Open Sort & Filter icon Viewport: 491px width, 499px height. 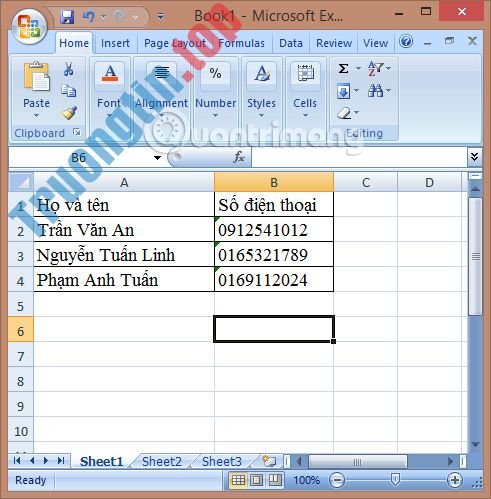[x=376, y=69]
